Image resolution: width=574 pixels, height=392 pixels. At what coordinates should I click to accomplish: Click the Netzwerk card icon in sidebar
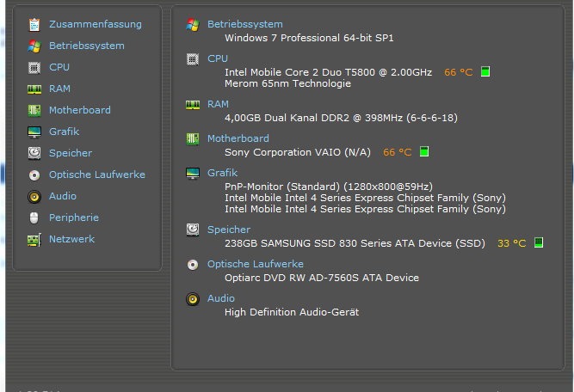[34, 240]
